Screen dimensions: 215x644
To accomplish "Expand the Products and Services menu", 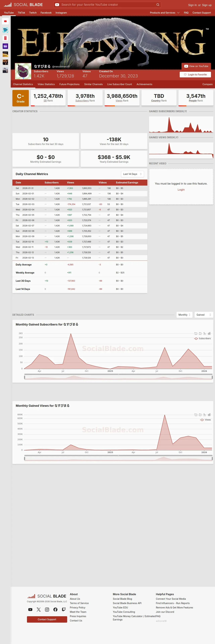I will [165, 13].
